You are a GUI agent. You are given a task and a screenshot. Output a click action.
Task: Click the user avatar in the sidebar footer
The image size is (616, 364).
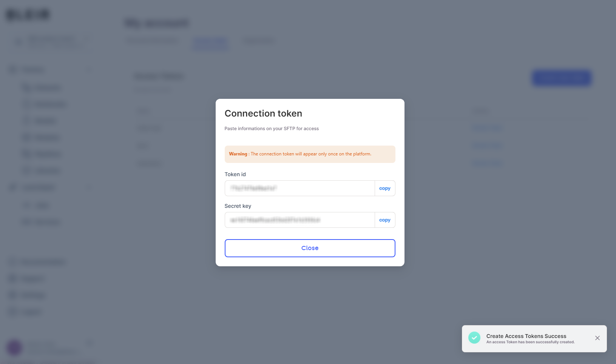14,347
